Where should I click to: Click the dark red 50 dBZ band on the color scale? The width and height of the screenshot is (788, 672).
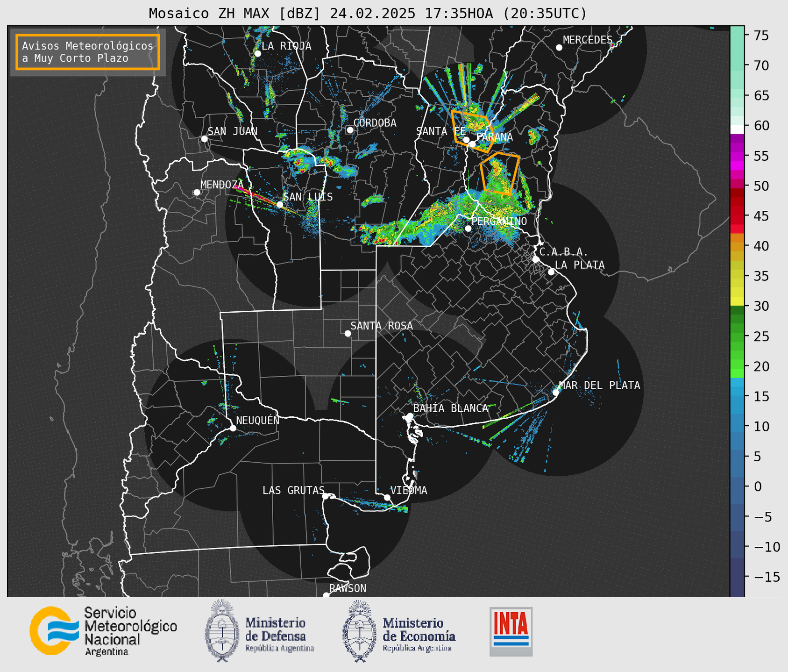coord(737,193)
